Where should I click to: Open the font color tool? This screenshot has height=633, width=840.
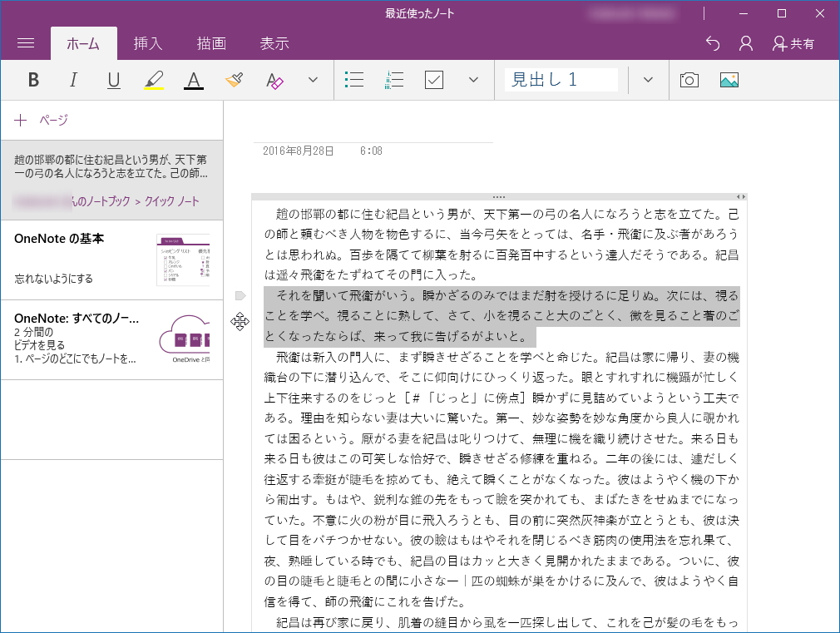[194, 79]
